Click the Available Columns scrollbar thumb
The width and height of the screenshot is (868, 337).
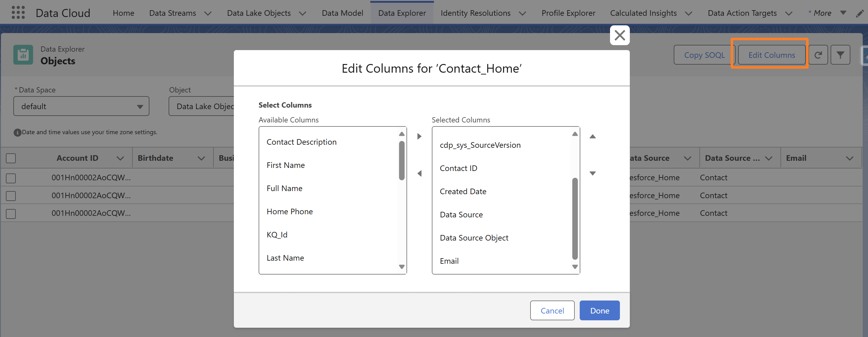click(402, 160)
